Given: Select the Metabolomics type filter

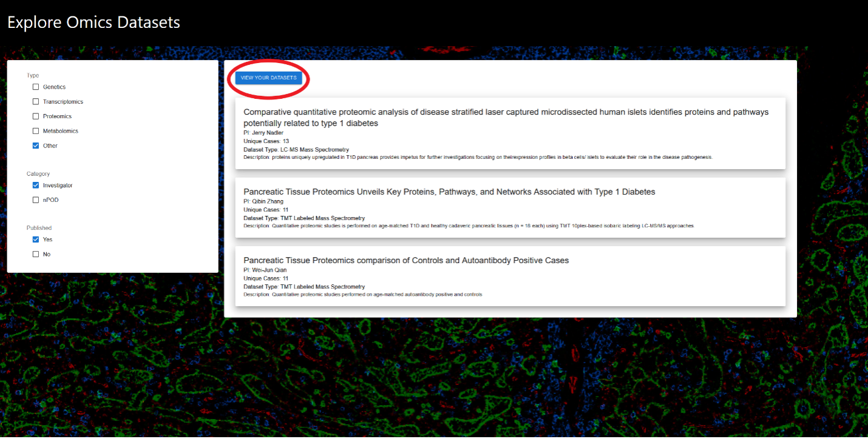Looking at the screenshot, I should (x=36, y=131).
